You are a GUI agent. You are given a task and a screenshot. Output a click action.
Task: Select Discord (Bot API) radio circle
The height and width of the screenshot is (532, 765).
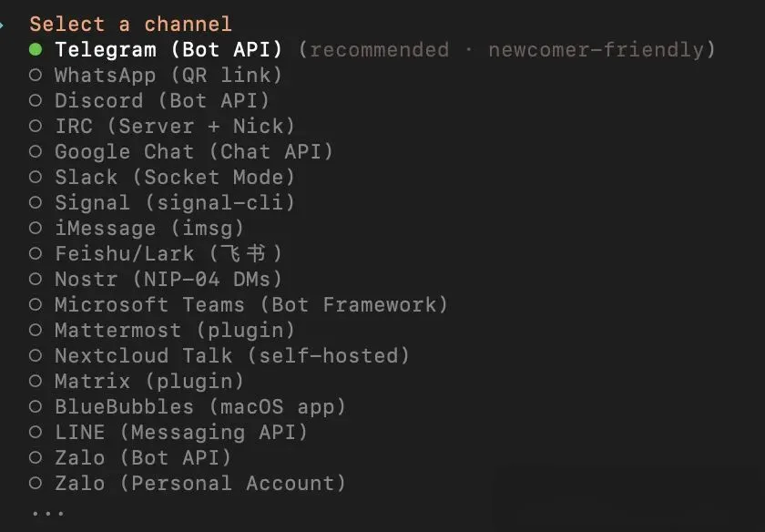[x=36, y=100]
